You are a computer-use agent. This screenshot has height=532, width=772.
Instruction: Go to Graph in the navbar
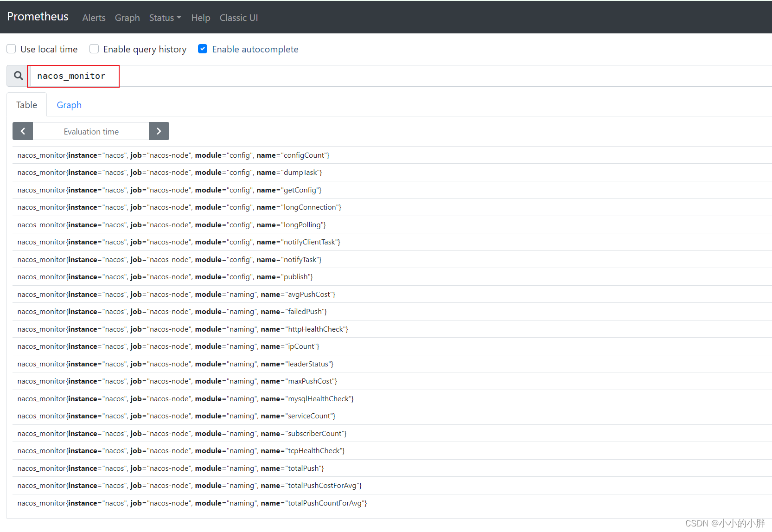[x=128, y=18]
